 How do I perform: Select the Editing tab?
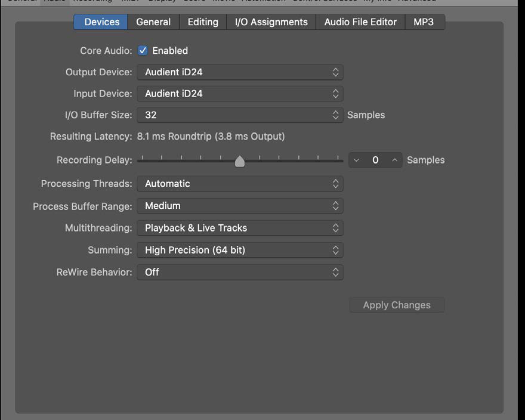[203, 22]
